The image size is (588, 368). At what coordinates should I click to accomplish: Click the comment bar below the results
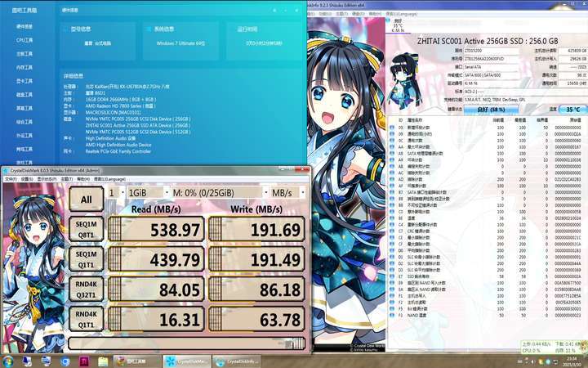pos(187,343)
